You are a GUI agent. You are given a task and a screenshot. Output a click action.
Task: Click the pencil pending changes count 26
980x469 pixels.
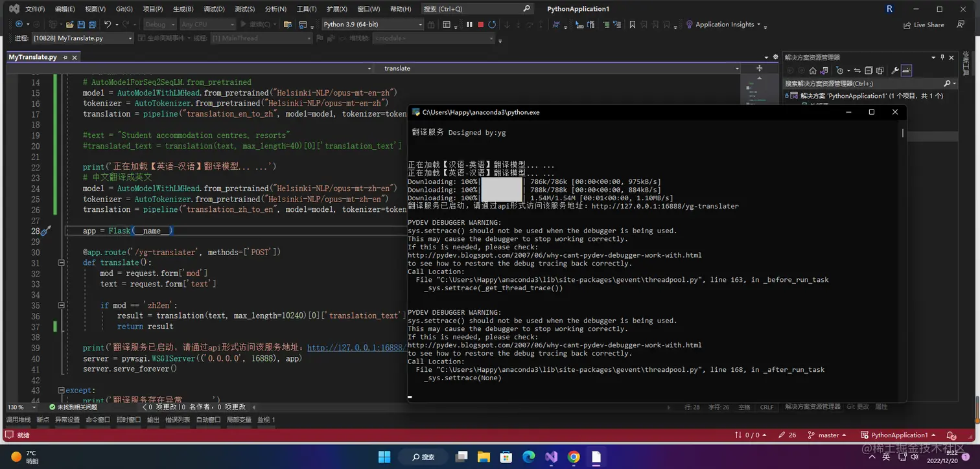[787, 435]
